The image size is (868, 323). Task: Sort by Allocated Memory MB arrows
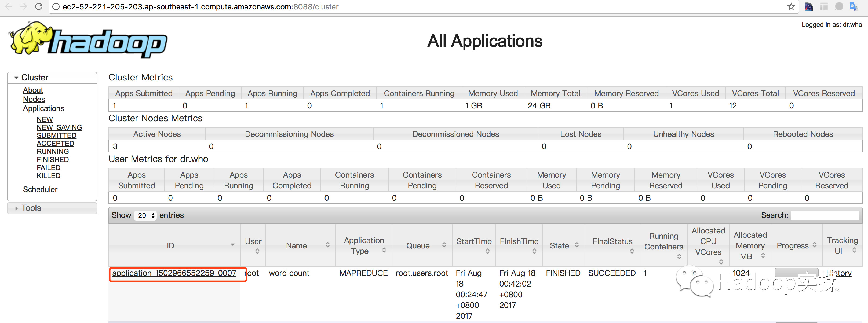pos(763,256)
